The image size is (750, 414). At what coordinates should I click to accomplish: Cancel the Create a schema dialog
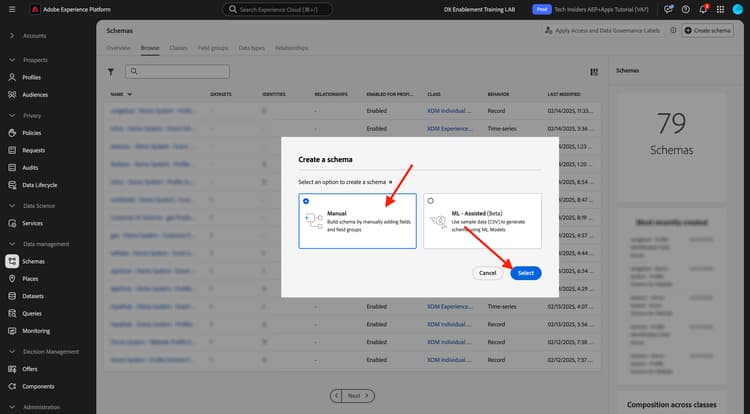tap(487, 273)
